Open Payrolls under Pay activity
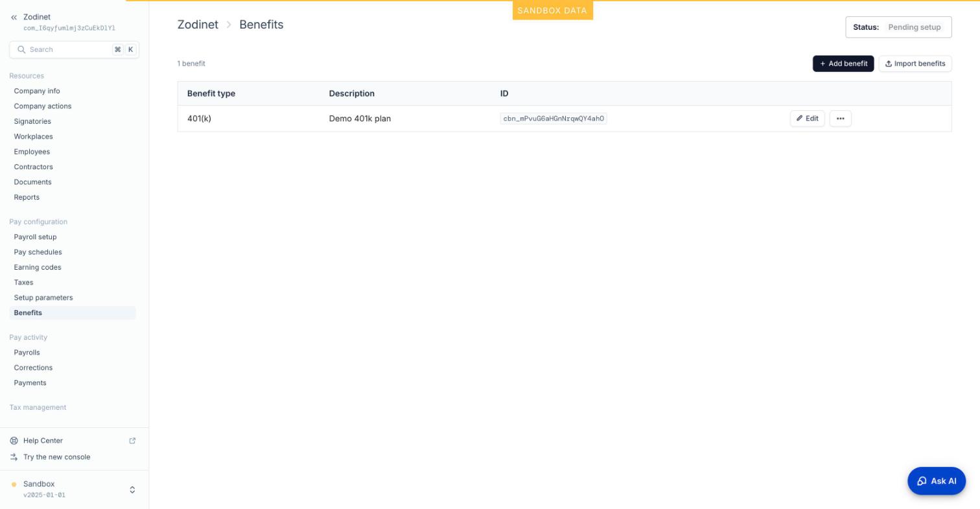The width and height of the screenshot is (980, 509). coord(27,353)
